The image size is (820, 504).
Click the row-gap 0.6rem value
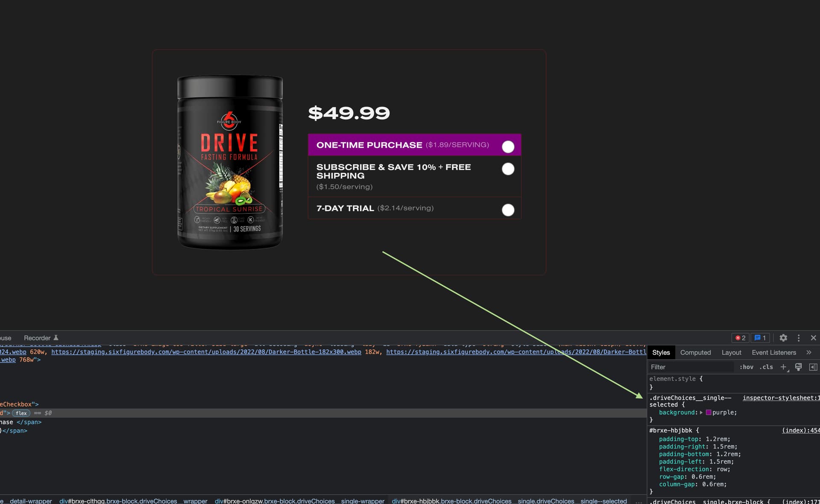point(702,477)
